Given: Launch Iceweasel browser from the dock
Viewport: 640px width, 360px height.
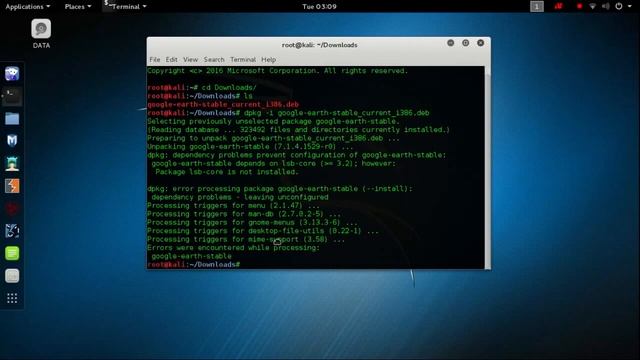Looking at the screenshot, I should coord(12,74).
